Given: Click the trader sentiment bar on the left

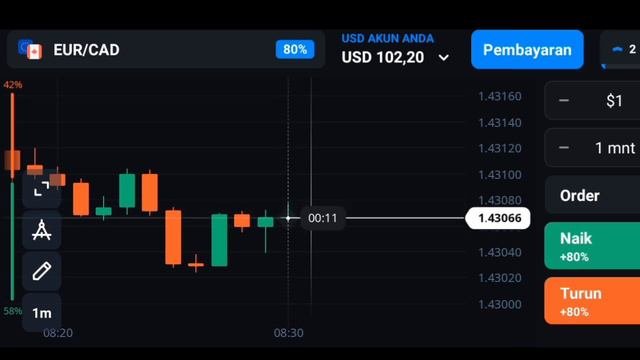Looking at the screenshot, I should tap(13, 198).
